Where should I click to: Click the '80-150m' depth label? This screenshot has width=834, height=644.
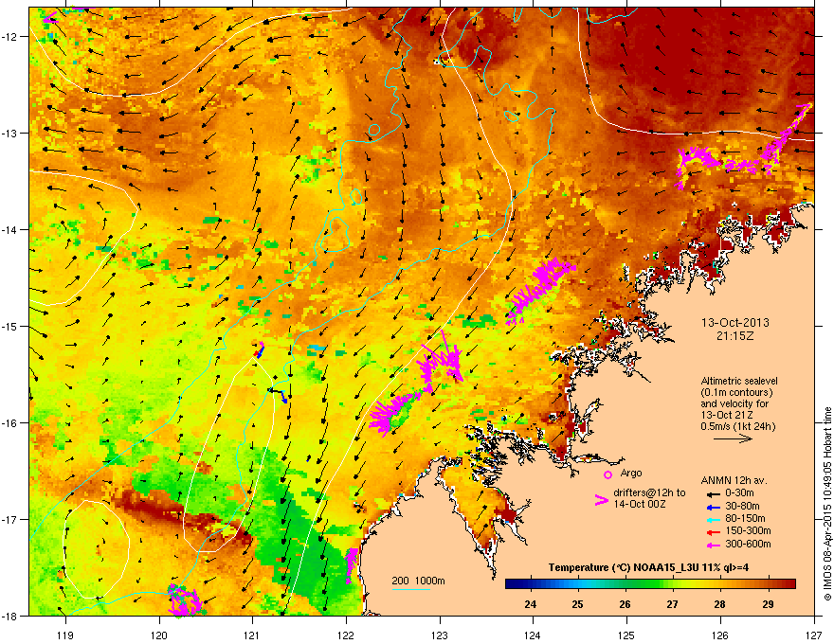(745, 519)
